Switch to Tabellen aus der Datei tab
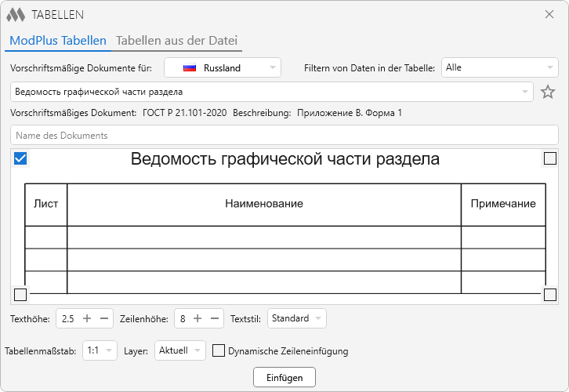Screen dimensions: 569x392 pos(176,41)
